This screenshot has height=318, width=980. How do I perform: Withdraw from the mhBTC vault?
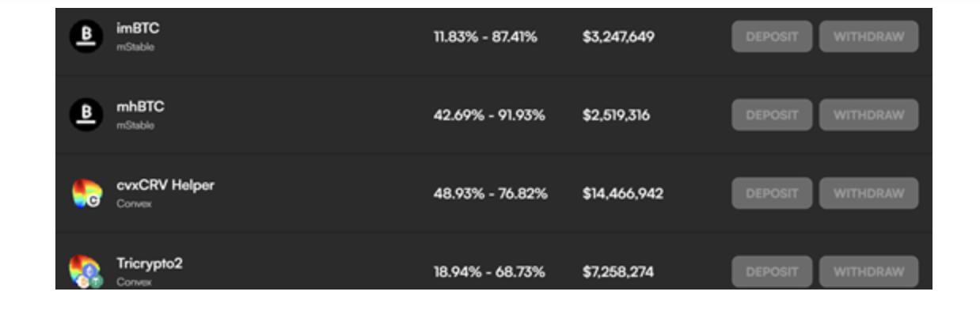(x=868, y=115)
